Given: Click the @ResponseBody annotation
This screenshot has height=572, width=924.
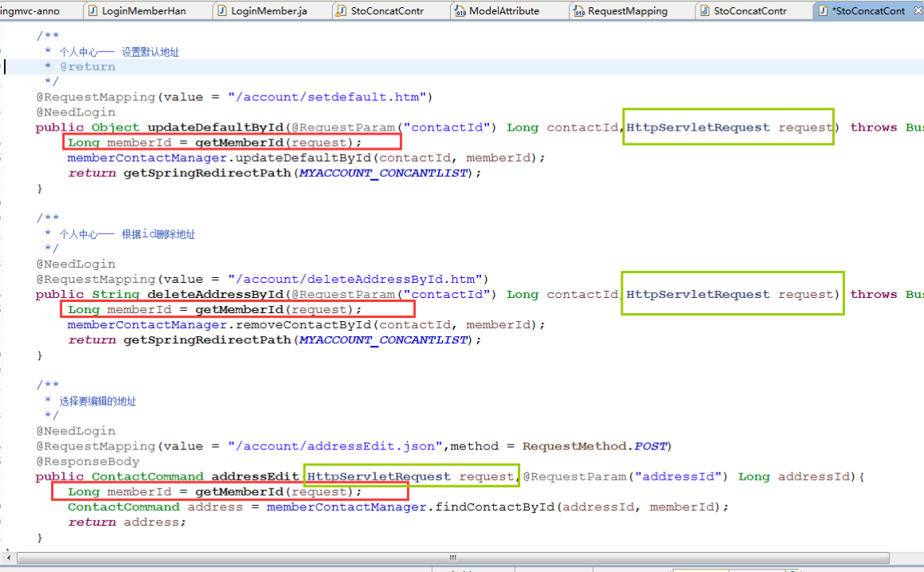Looking at the screenshot, I should (x=88, y=462).
